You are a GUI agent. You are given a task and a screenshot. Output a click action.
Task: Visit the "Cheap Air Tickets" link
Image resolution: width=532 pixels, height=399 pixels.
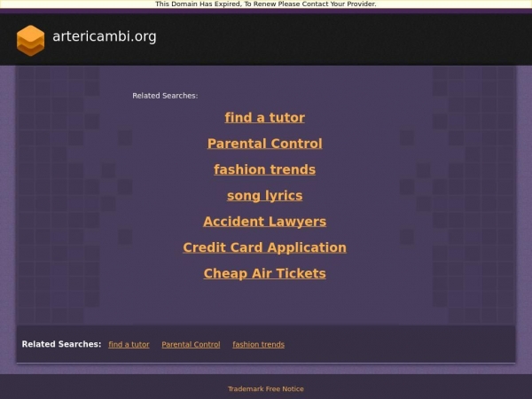point(264,273)
